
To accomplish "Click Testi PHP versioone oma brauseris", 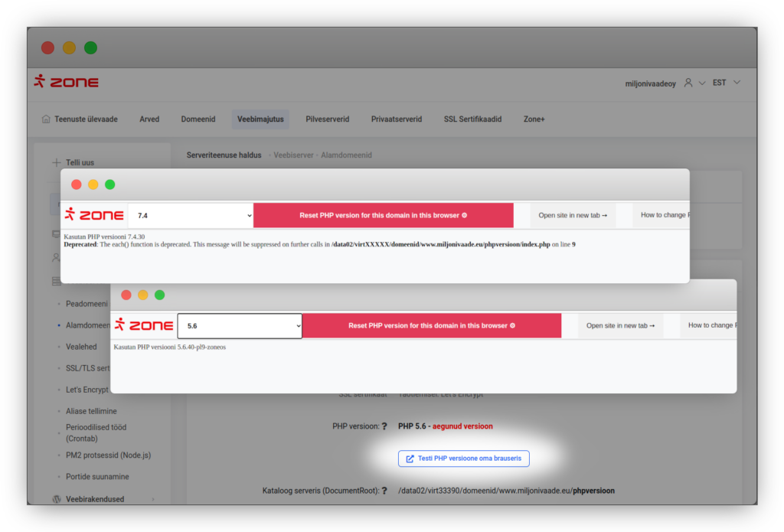I will (463, 459).
